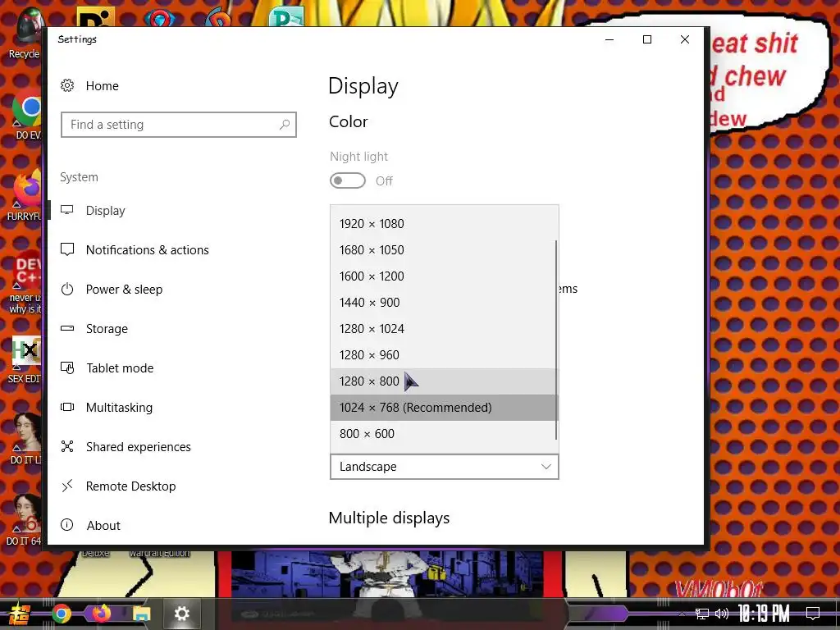840x630 pixels.
Task: Choose 1920 × 1080 resolution
Action: pos(443,223)
